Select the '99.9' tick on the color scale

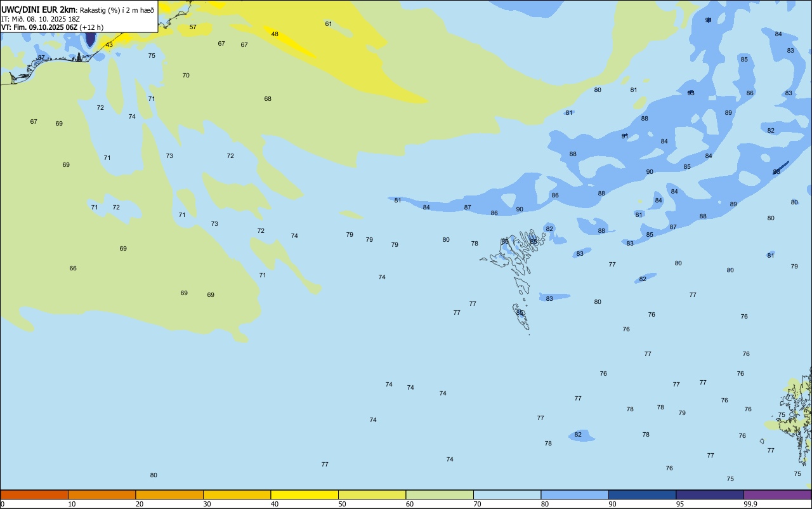[750, 504]
